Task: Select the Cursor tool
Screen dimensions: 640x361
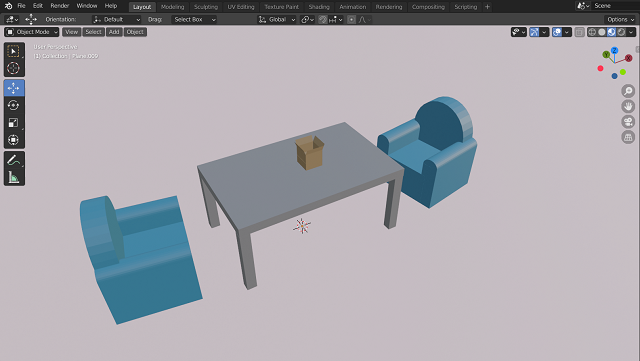Action: [x=14, y=68]
